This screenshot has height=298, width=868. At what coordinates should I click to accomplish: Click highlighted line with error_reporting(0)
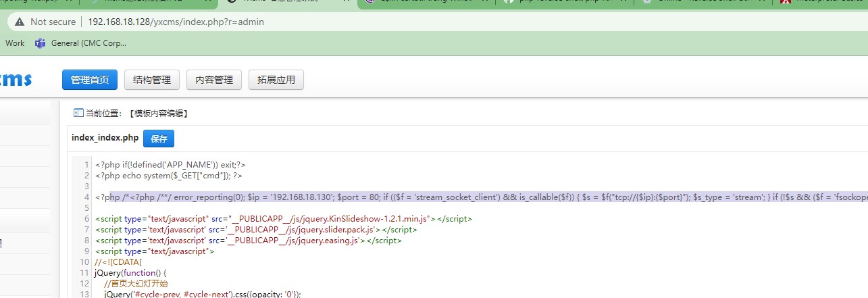(481, 197)
